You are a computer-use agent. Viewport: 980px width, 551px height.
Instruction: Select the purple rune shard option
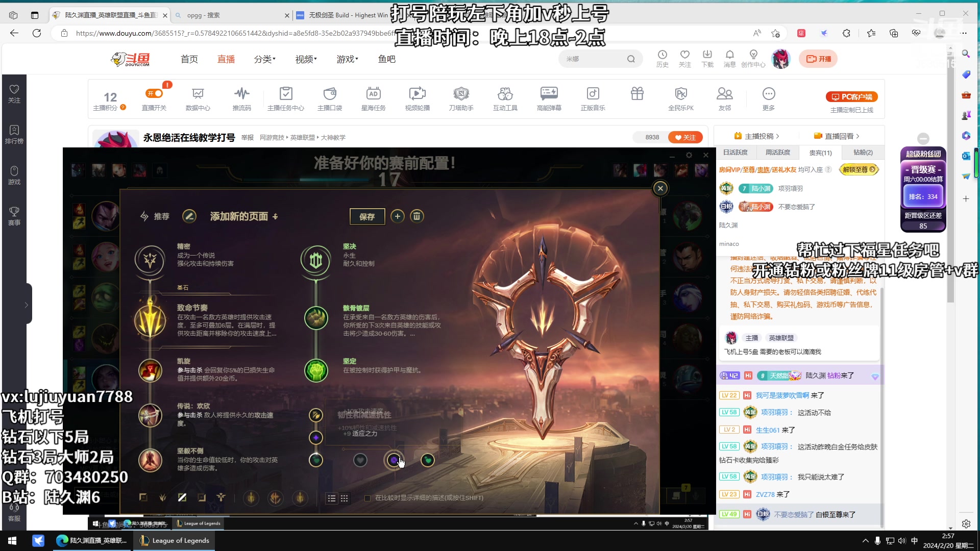394,460
